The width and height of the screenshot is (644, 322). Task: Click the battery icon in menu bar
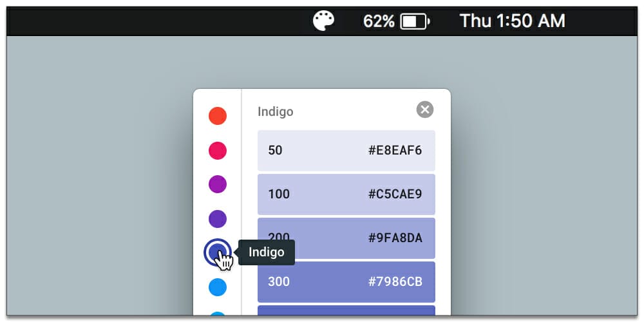[415, 21]
